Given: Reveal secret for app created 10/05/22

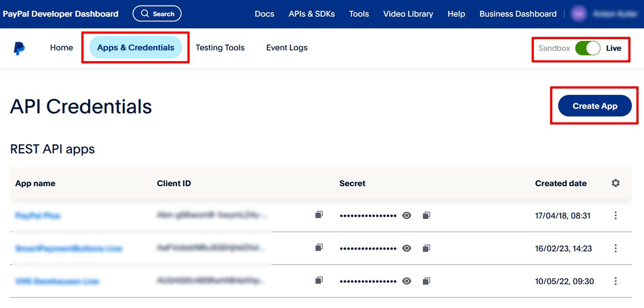Looking at the screenshot, I should (407, 281).
